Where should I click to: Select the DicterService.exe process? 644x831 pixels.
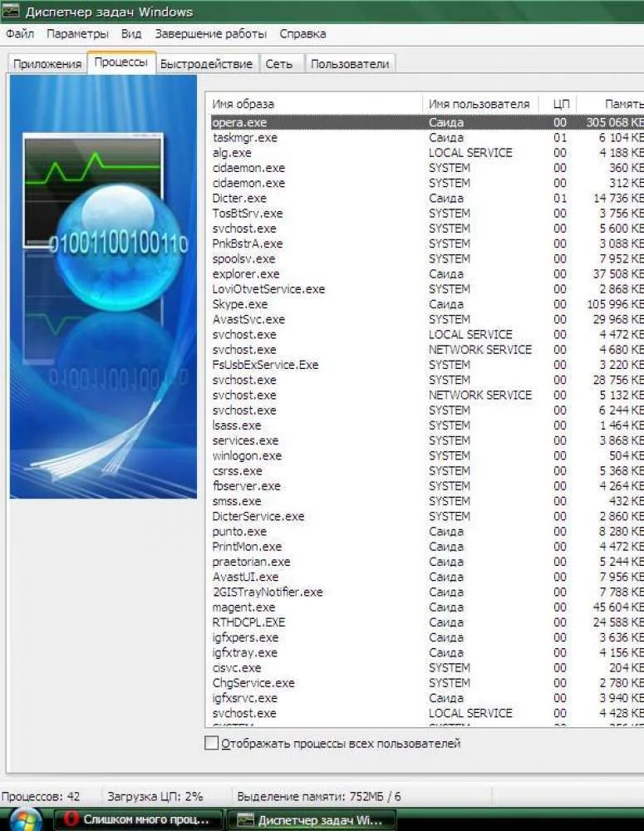click(x=427, y=517)
